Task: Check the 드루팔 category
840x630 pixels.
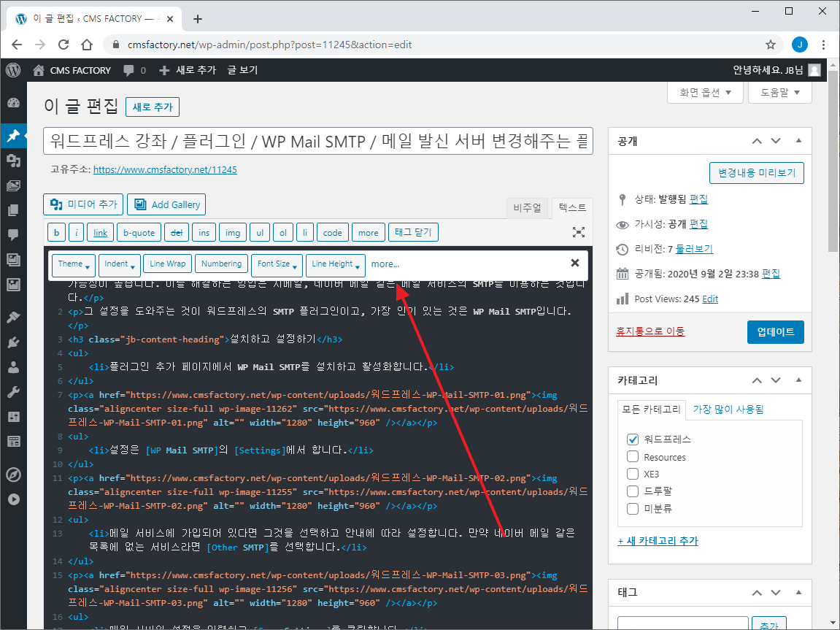Action: coord(633,491)
